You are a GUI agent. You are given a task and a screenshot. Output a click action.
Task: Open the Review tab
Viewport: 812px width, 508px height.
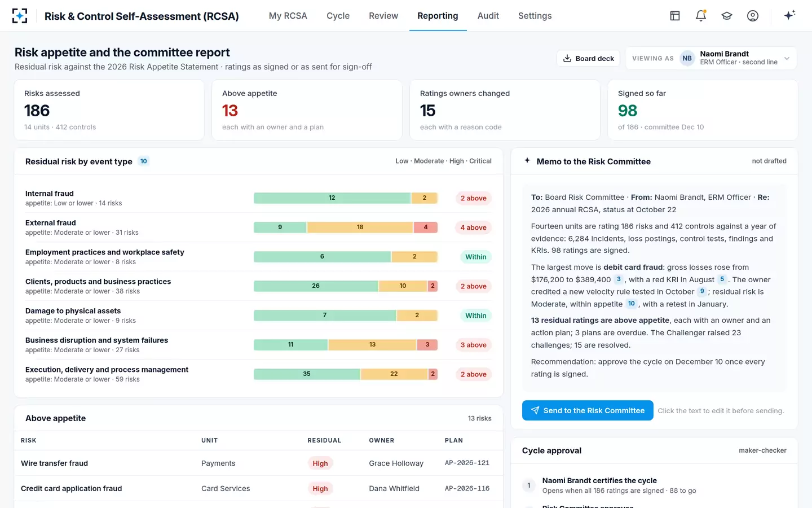pos(383,16)
